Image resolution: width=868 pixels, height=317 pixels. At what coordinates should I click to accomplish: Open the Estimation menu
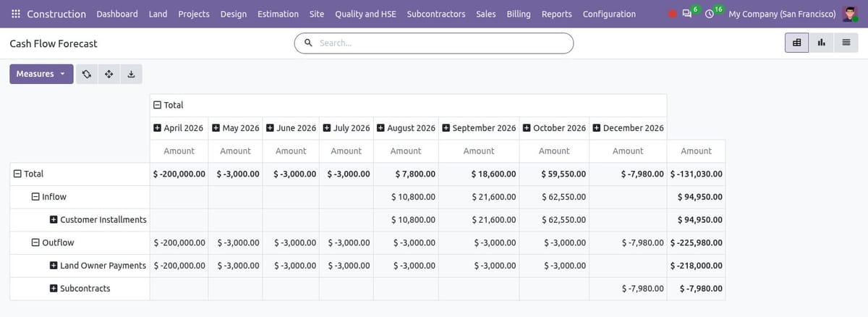tap(278, 14)
